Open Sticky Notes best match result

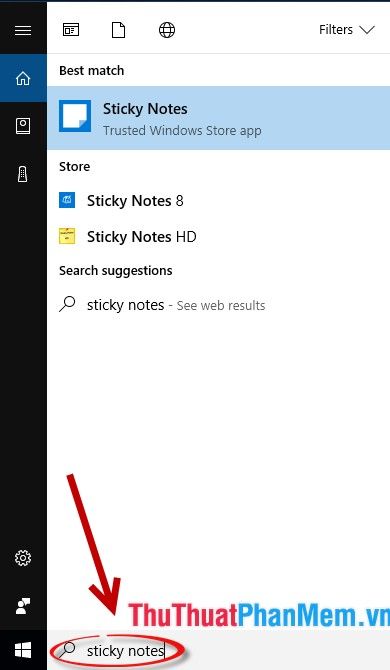[218, 118]
